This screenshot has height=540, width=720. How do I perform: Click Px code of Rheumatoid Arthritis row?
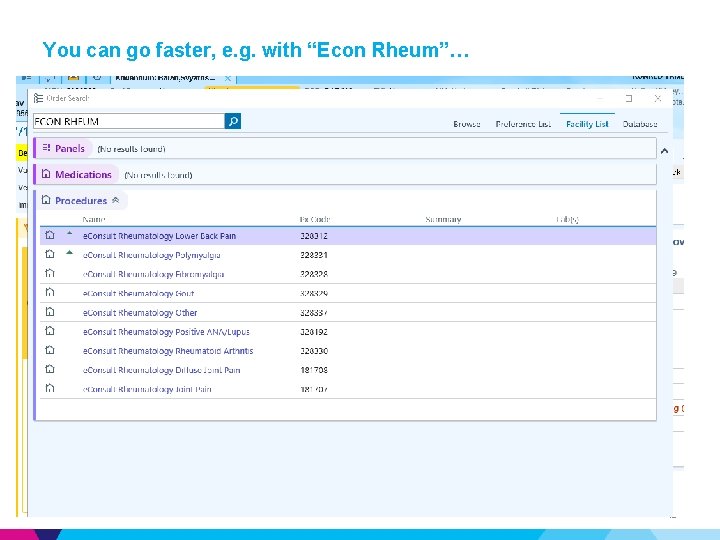click(x=314, y=351)
